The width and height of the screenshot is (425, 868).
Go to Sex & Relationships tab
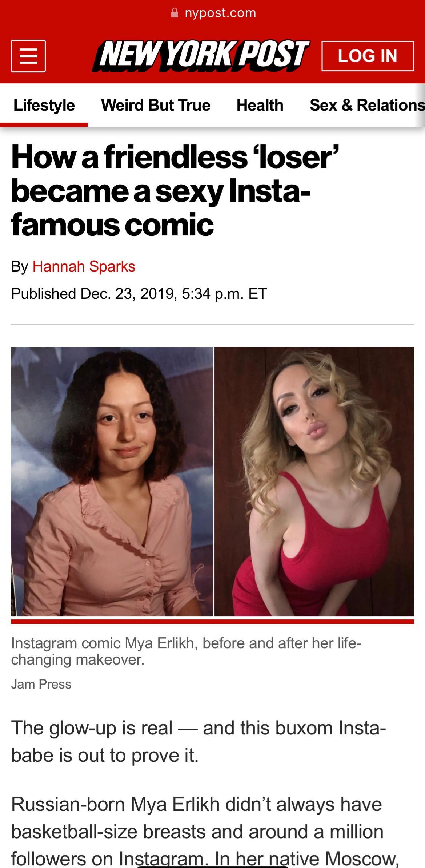coord(367,105)
